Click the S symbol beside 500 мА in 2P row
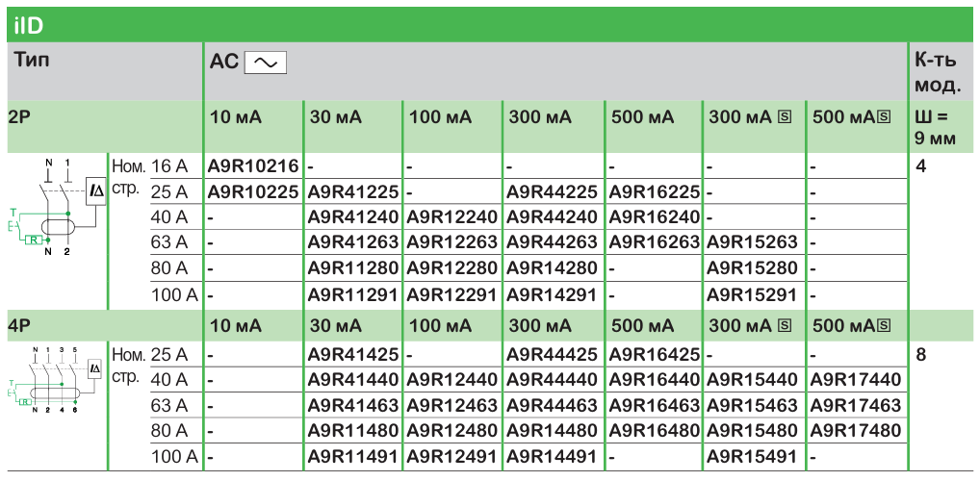 click(897, 117)
